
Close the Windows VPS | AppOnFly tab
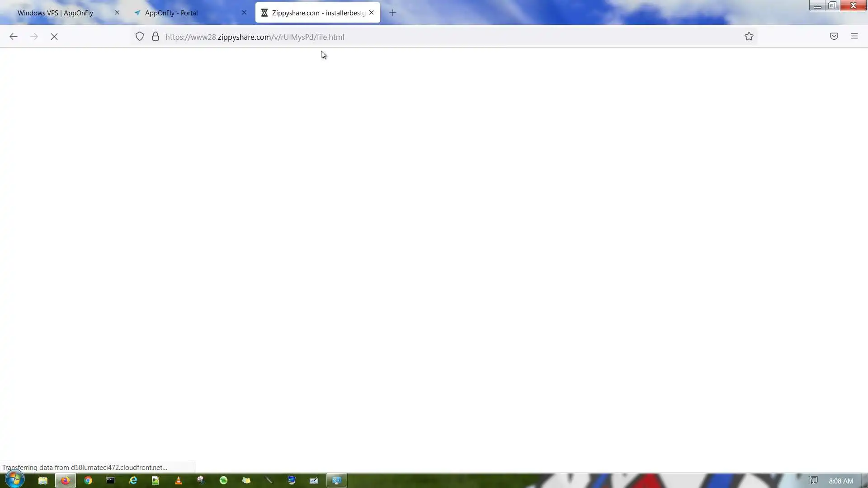[x=117, y=13]
